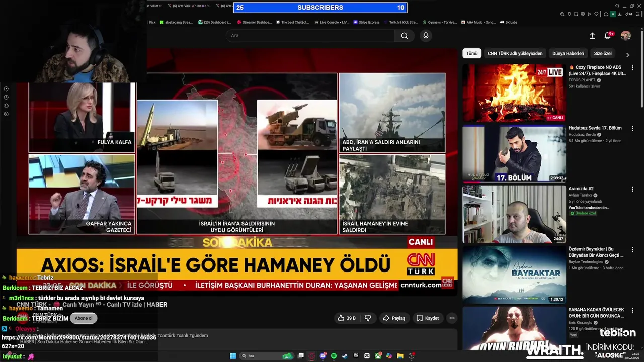Screen dimensions: 644x362
Task: Open 6K Labs bookmark
Action: pos(508,22)
